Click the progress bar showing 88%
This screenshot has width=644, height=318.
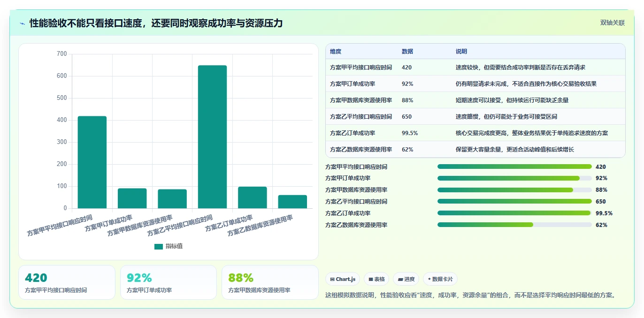pos(514,190)
